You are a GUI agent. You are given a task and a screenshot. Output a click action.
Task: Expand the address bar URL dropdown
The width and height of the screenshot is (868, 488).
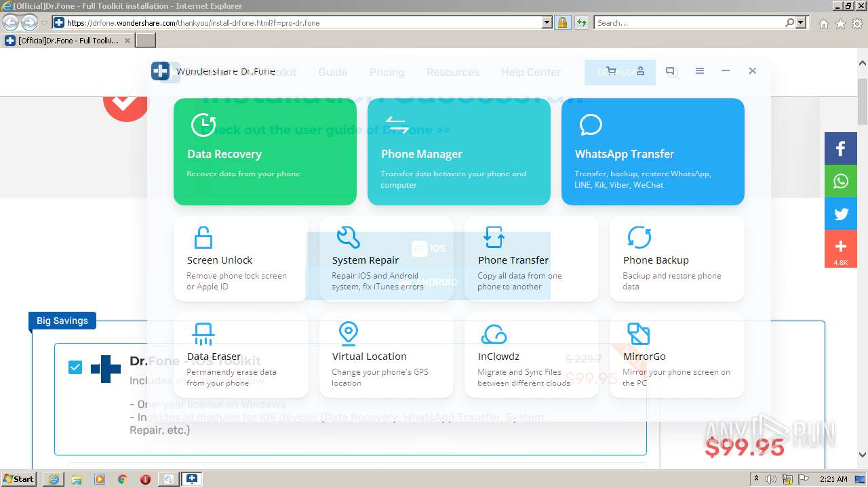click(x=547, y=22)
